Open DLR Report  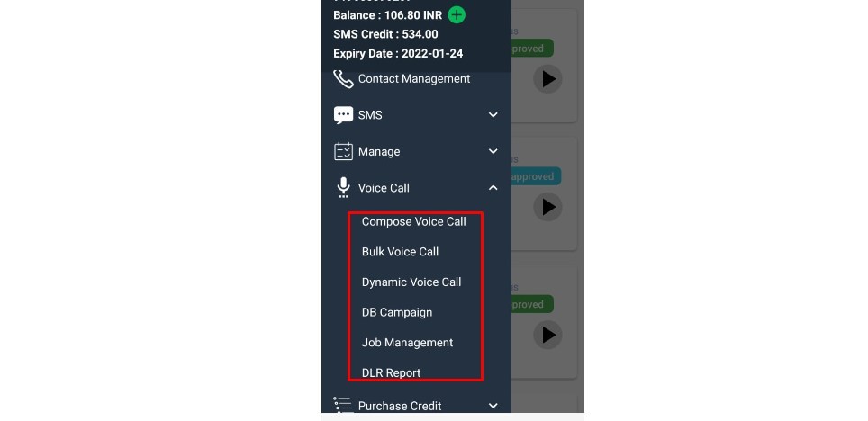392,372
